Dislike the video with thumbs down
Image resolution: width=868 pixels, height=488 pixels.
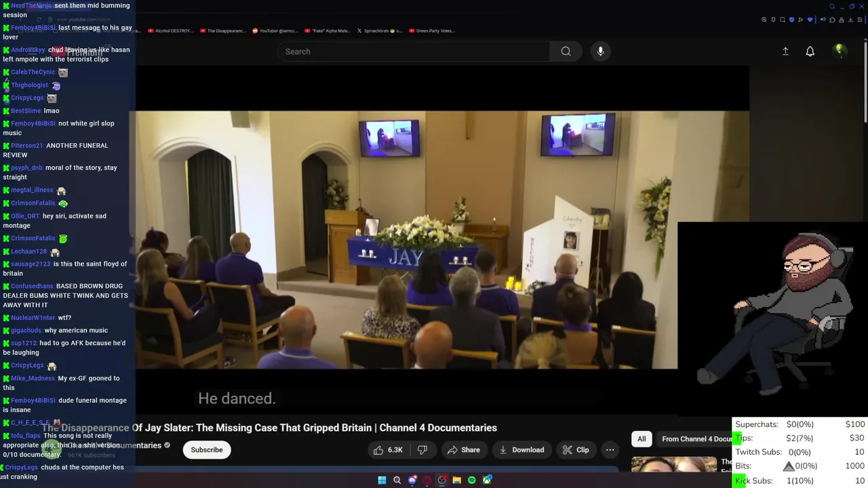[422, 450]
